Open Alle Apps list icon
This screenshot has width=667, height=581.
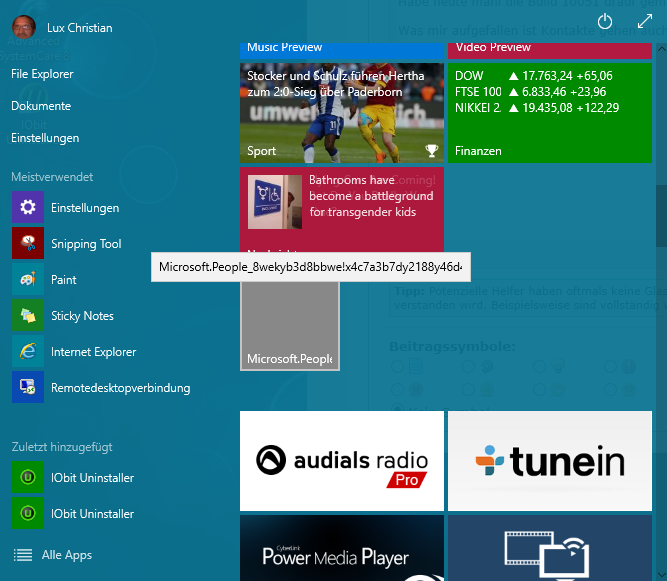23,555
